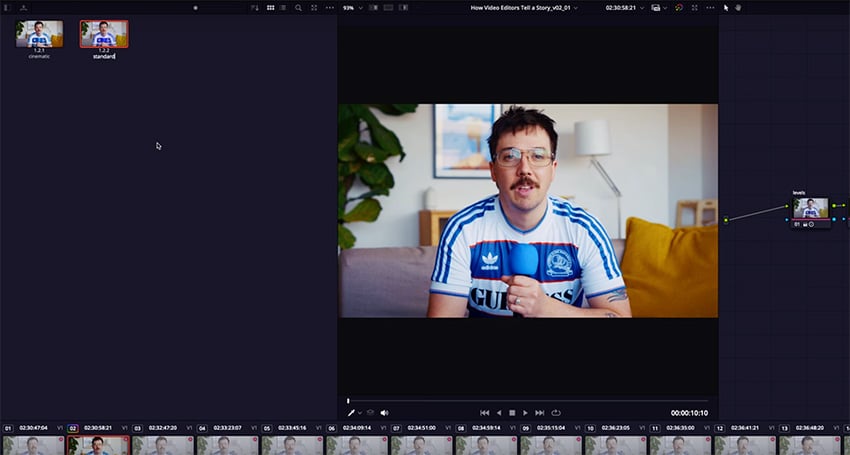850x455 pixels.
Task: Select the standard still thumbnail 1.2.2
Action: (x=104, y=34)
